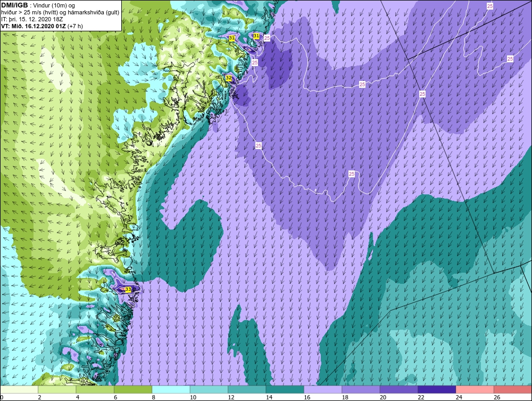Viewport: 532px width, 401px height.
Task: Select the 6–8 m/s olive green legend swatch
Action: [133, 389]
